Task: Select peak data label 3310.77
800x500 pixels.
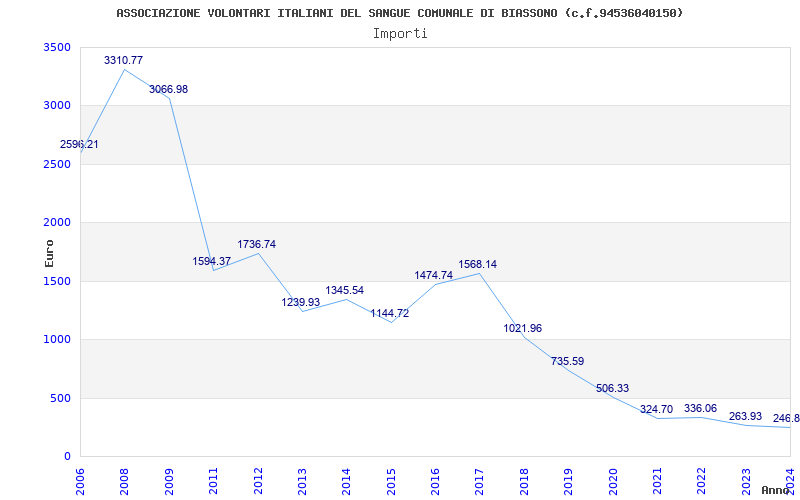Action: (123, 60)
